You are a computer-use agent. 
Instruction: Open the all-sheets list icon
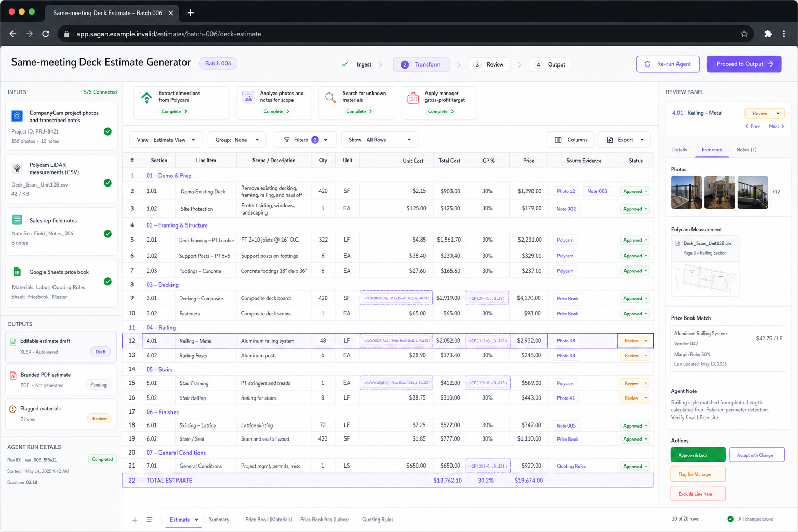pos(150,520)
